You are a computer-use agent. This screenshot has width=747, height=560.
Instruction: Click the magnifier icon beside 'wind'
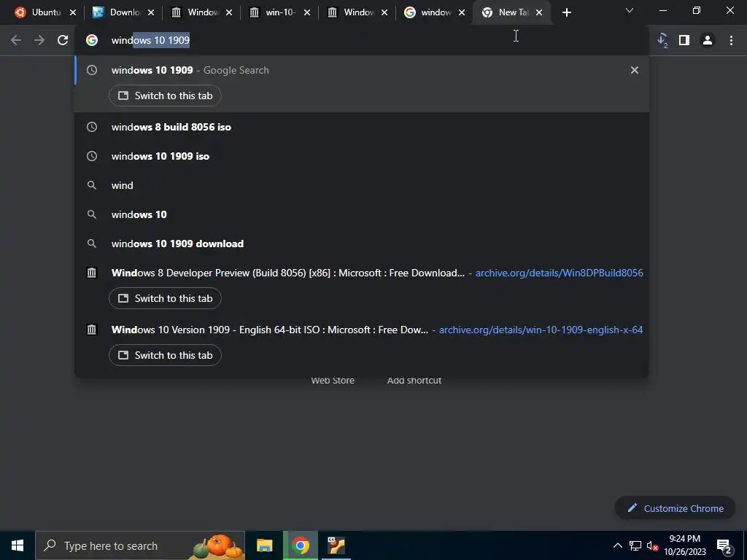[92, 185]
